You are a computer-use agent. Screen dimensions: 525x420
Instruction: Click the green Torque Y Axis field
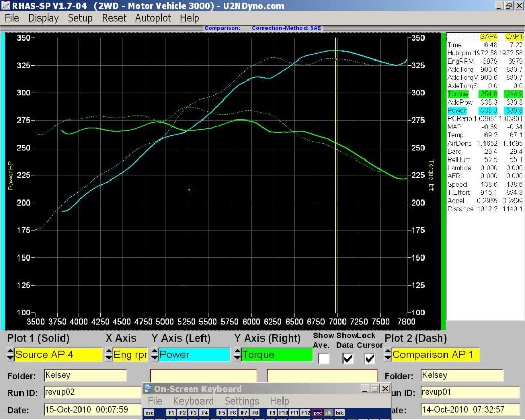277,355
